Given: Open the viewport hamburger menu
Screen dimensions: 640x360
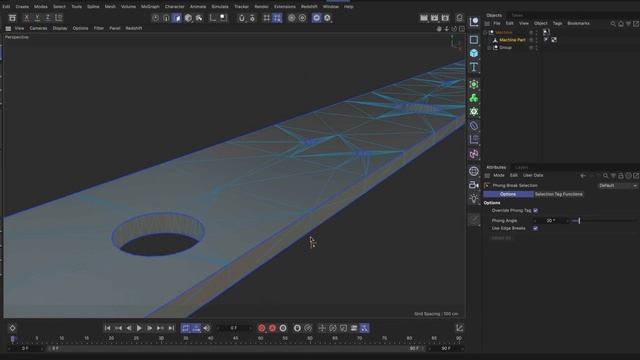Looking at the screenshot, I should (x=8, y=29).
